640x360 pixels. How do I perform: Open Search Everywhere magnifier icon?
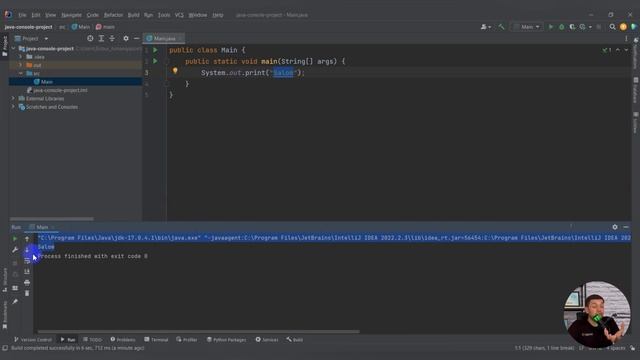(x=612, y=27)
